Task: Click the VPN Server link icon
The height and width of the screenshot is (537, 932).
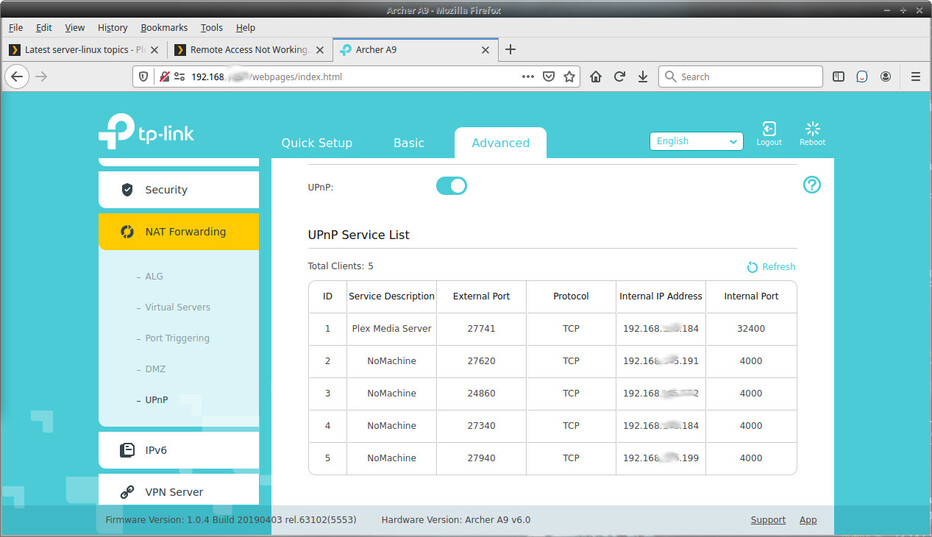Action: click(127, 492)
